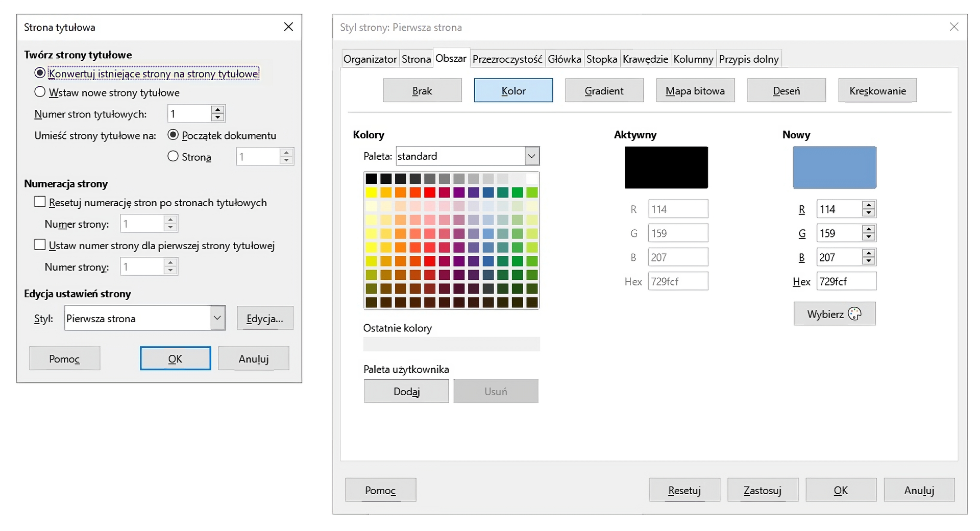Switch to the Strona tab

click(416, 59)
